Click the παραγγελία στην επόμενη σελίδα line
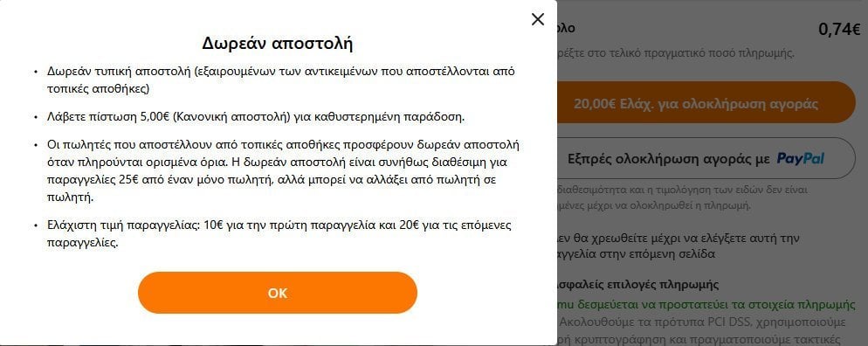868x346 pixels. (637, 254)
